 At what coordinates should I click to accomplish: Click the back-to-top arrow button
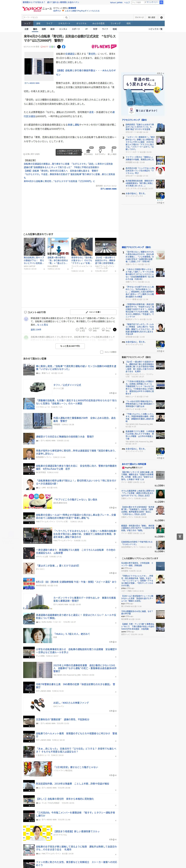(x=180, y=536)
